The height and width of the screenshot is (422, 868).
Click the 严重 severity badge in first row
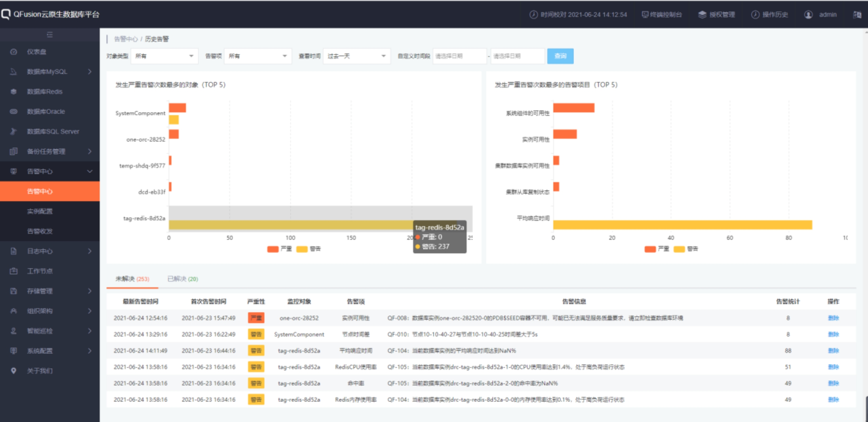click(256, 318)
